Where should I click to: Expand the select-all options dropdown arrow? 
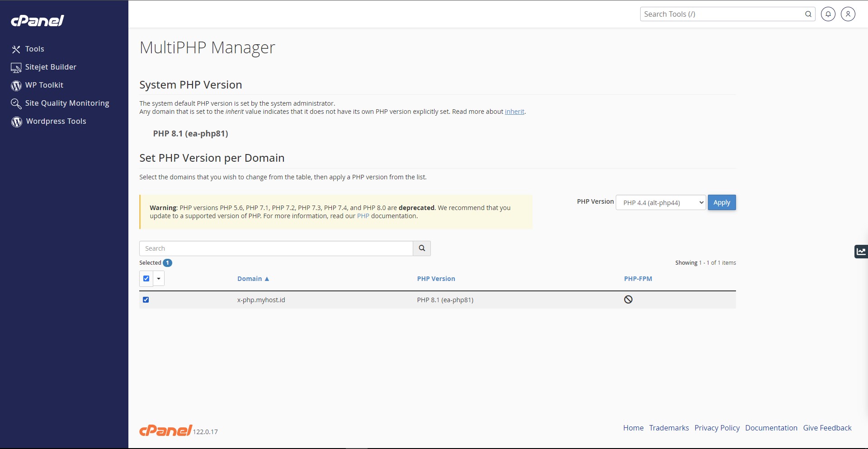point(158,278)
